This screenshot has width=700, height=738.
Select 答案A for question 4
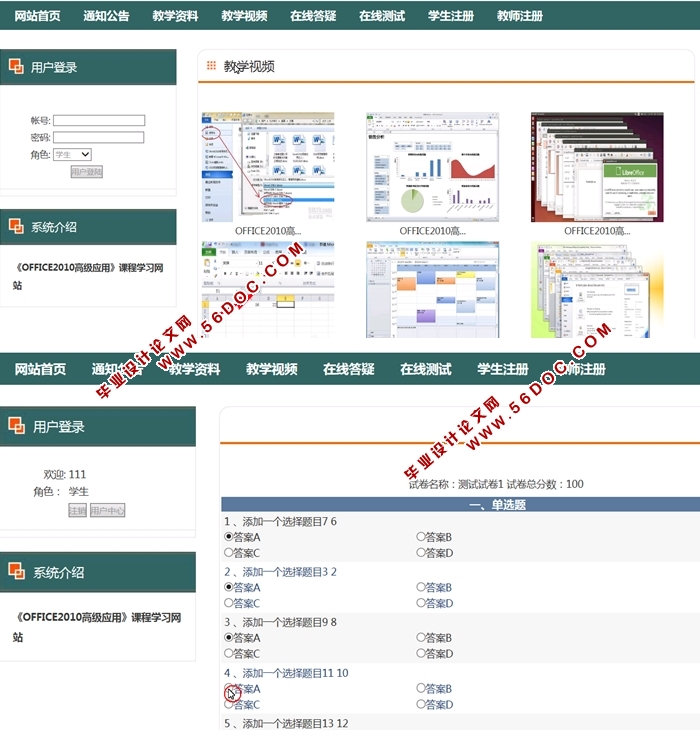[229, 689]
